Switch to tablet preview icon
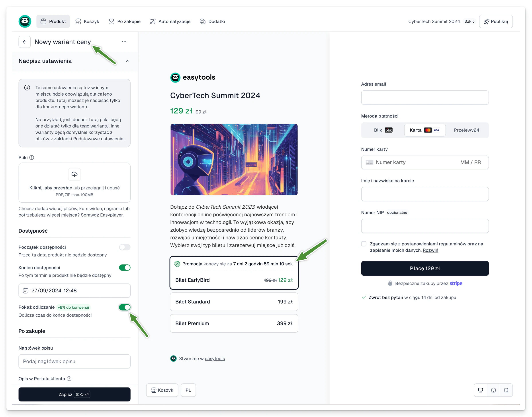Viewport: 532px width, 417px height. point(493,390)
